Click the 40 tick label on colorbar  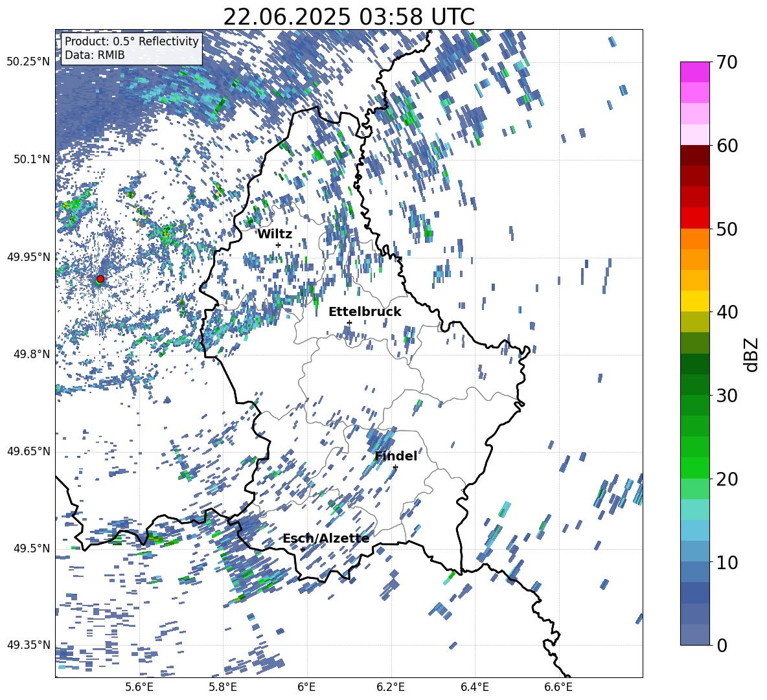point(727,312)
